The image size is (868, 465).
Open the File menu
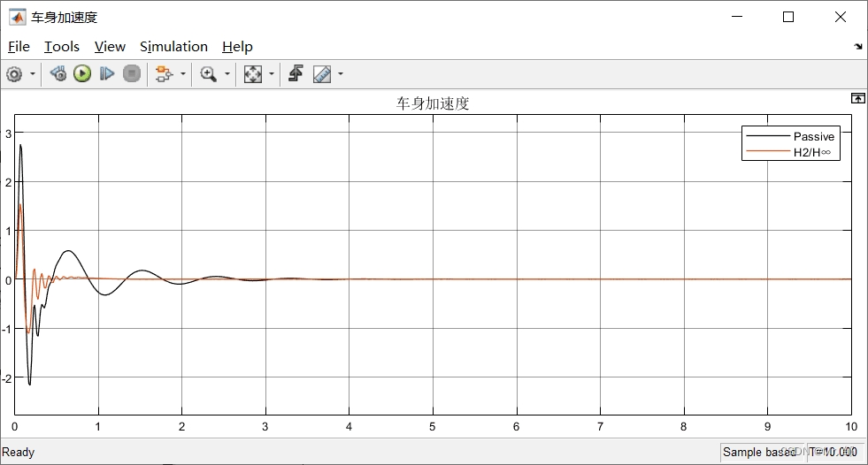pyautogui.click(x=19, y=47)
